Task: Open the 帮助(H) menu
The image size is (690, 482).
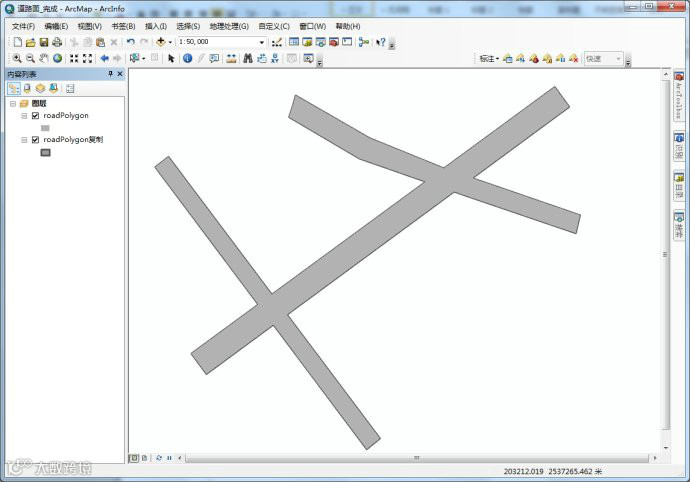Action: point(348,26)
